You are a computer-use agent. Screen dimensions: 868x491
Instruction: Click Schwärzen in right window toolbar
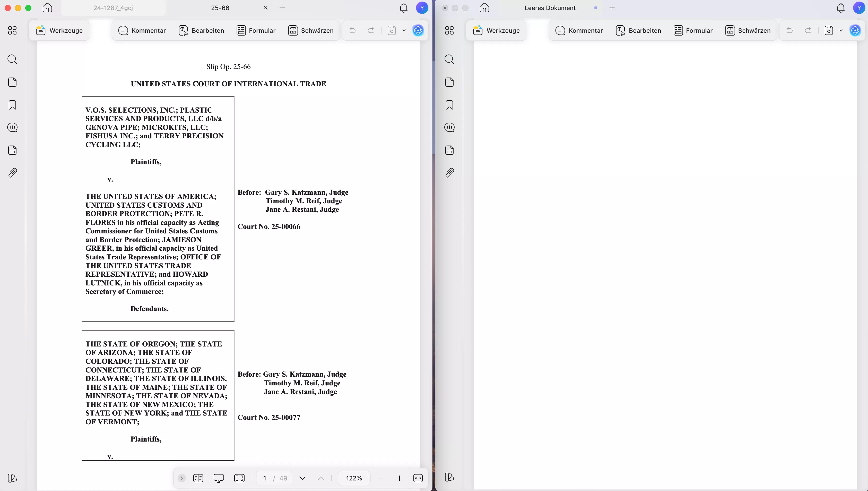[748, 30]
